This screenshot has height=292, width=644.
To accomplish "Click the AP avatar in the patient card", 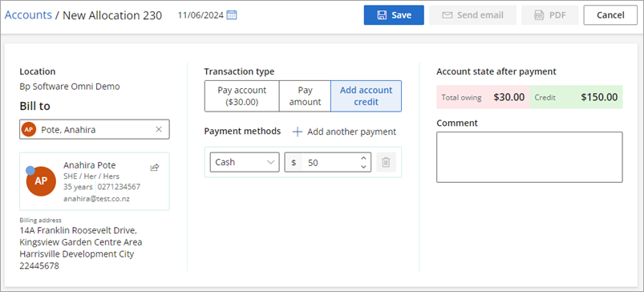I will tap(41, 181).
